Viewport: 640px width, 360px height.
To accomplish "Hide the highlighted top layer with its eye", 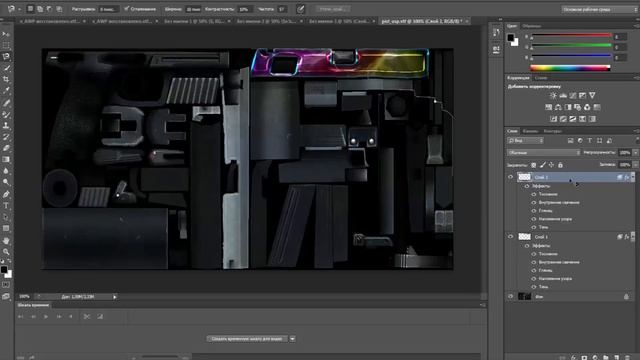I will [510, 177].
